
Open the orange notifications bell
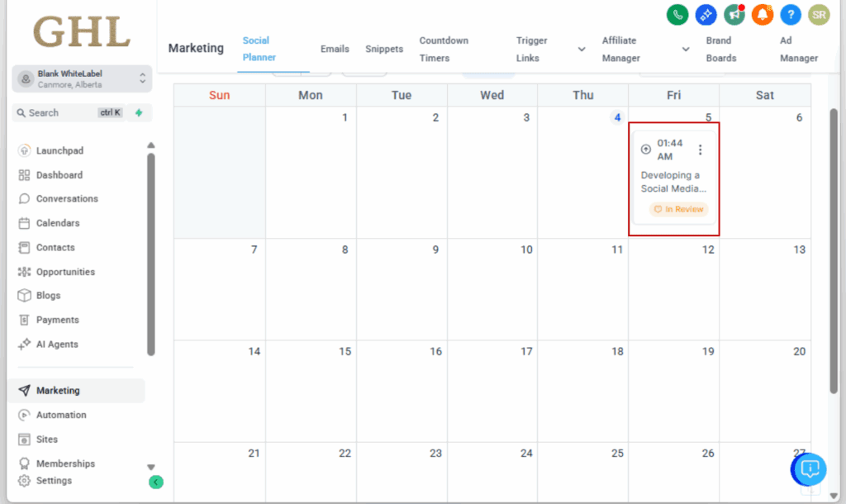[763, 15]
